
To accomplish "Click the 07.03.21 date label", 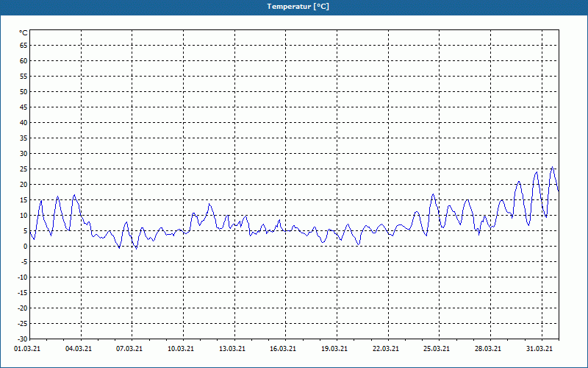I will pos(129,349).
